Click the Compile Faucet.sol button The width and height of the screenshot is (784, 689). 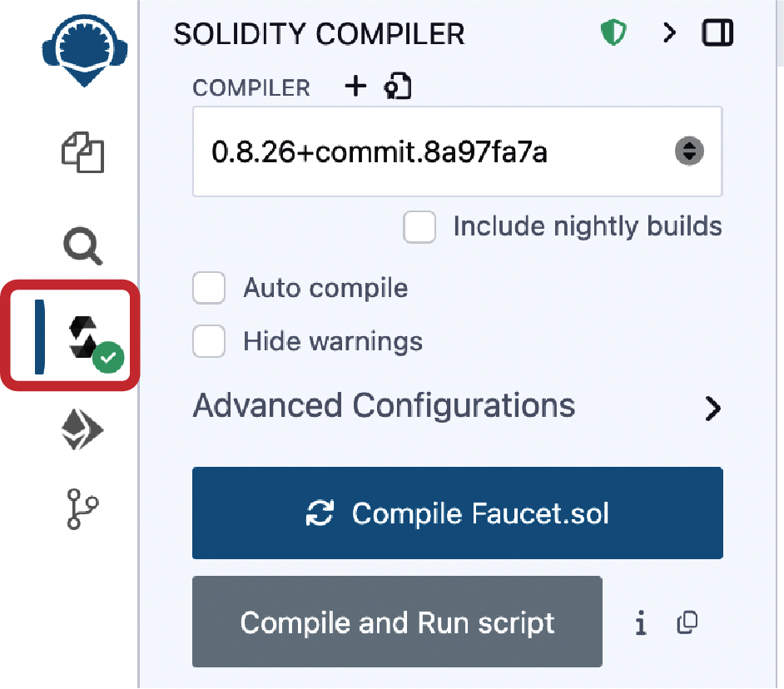[457, 513]
